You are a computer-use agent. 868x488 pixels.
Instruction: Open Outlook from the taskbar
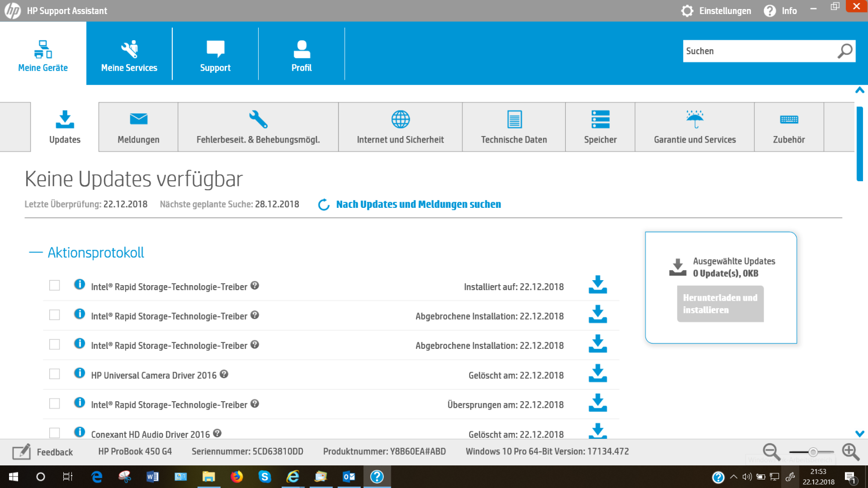click(349, 476)
